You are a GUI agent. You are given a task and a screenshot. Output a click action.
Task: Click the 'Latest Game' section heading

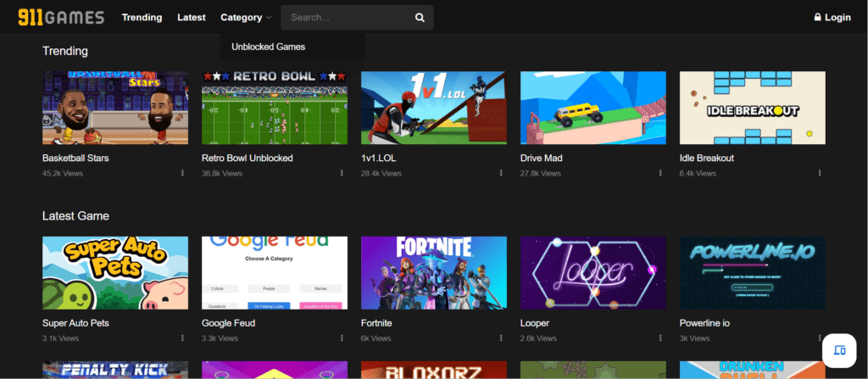point(75,215)
